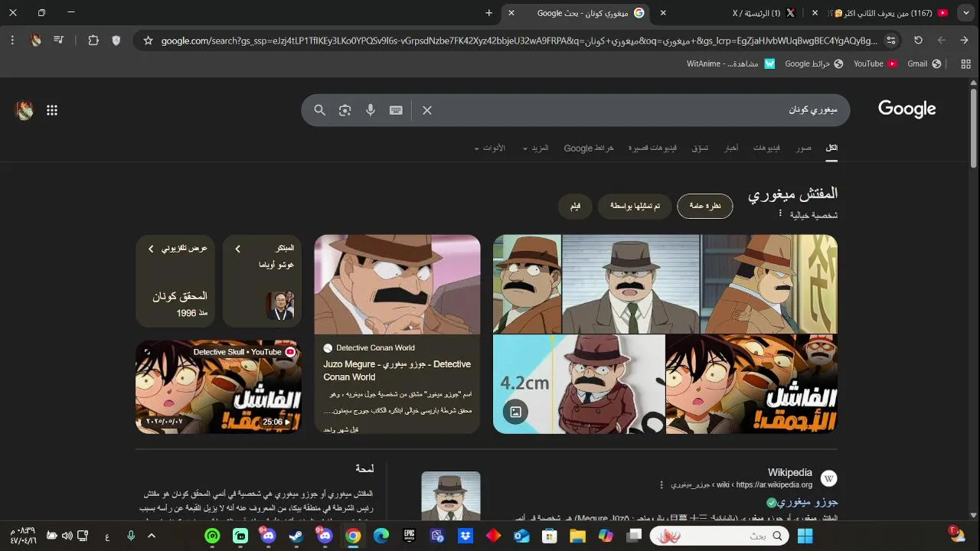Reload the page
The height and width of the screenshot is (551, 980).
click(918, 41)
